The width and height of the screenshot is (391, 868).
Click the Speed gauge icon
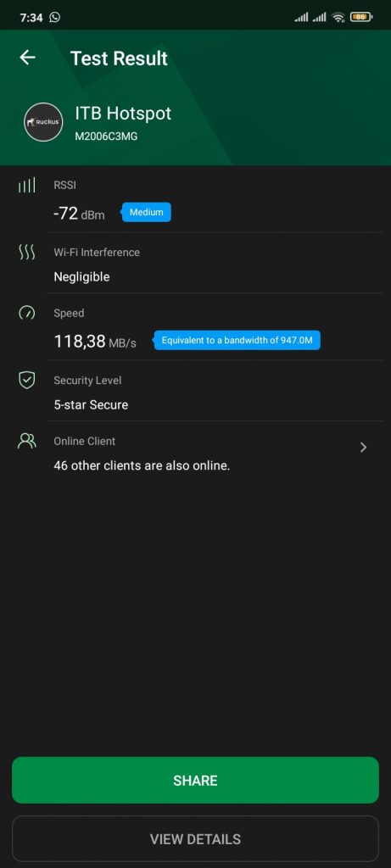click(26, 314)
